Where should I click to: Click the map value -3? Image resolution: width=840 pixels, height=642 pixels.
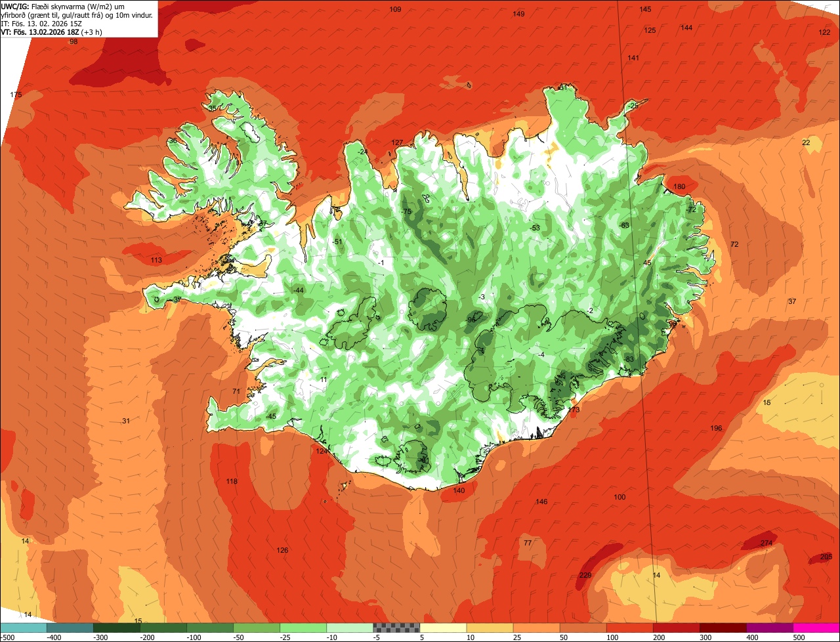coord(482,297)
